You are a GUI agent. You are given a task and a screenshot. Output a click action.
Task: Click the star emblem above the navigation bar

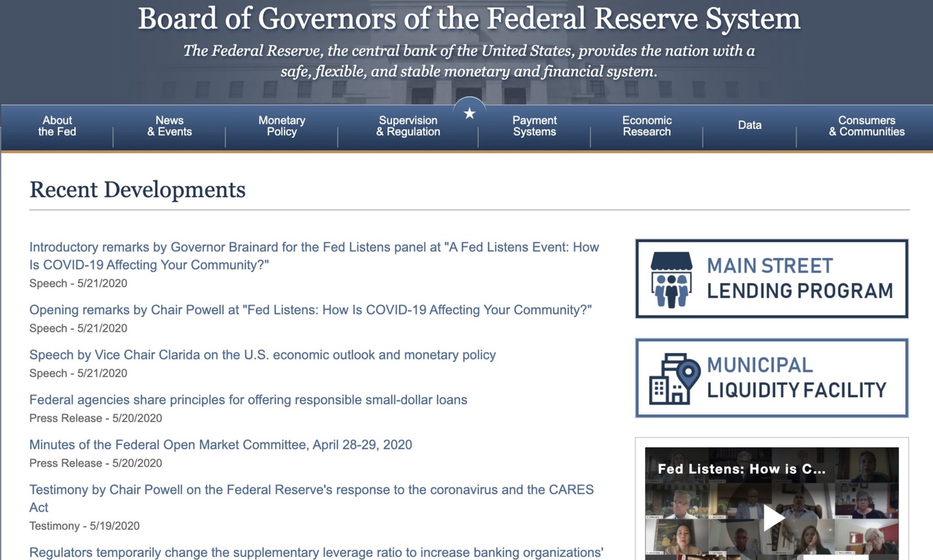pyautogui.click(x=469, y=113)
